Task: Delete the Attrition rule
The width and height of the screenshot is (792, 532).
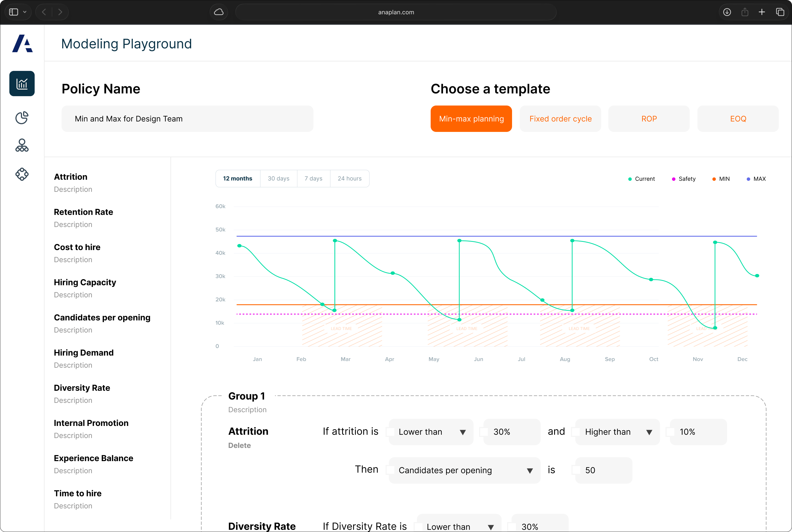Action: pyautogui.click(x=239, y=445)
